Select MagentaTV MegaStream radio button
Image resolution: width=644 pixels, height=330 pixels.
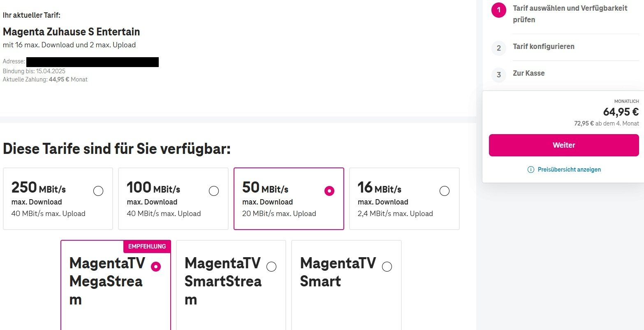(x=156, y=267)
